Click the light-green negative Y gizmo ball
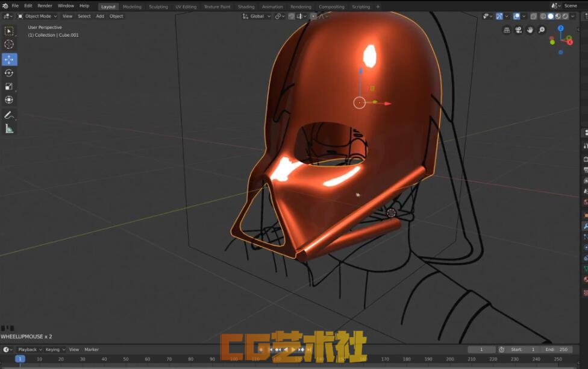Screen dimensions: 588x369 552,42
